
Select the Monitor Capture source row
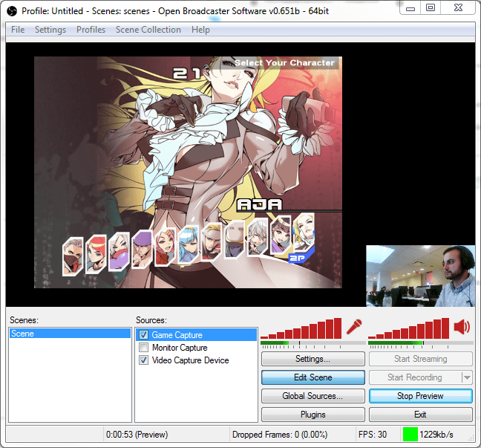coord(196,347)
